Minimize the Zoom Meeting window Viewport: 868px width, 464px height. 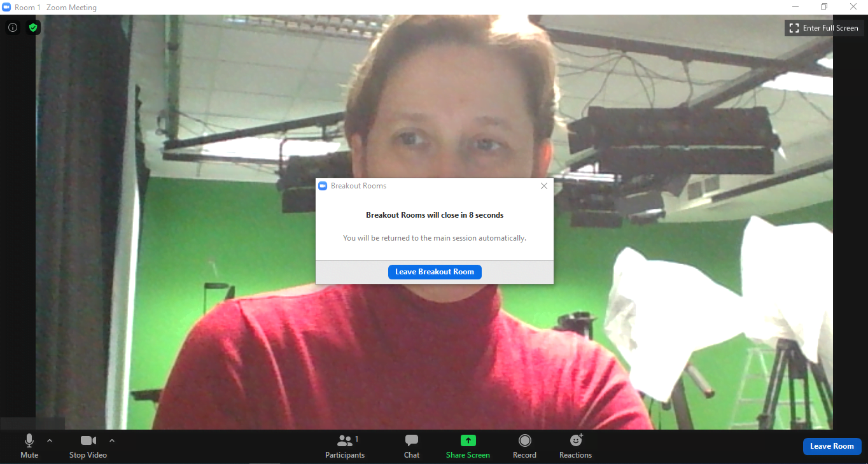[795, 7]
